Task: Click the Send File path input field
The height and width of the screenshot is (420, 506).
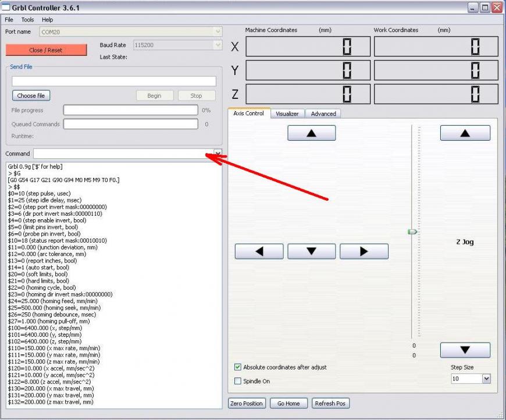Action: [114, 81]
